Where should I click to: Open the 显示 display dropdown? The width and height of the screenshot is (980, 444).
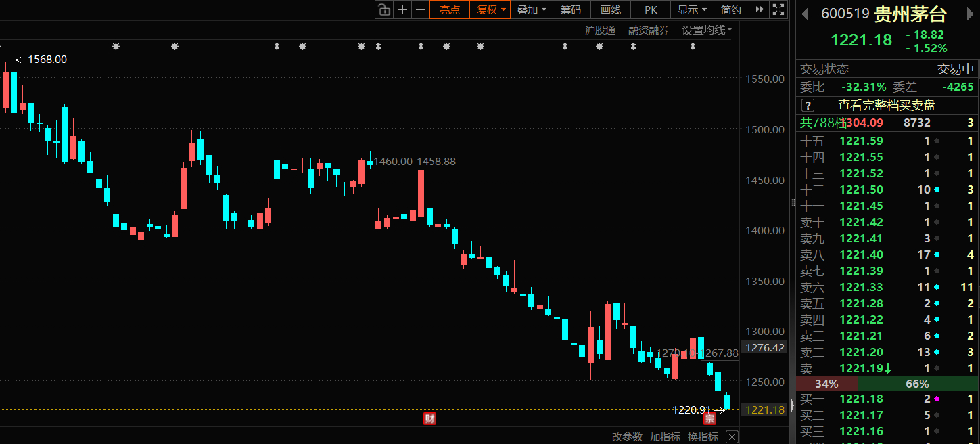point(691,9)
